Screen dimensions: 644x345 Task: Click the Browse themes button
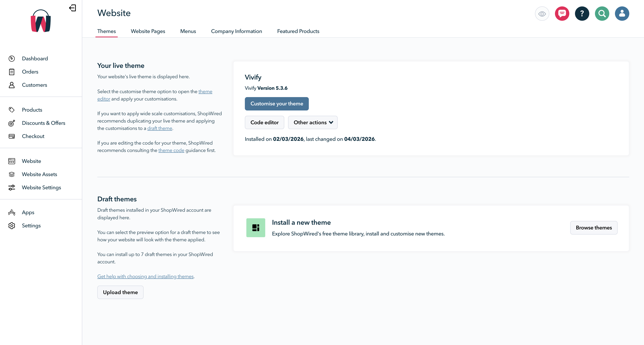pos(594,228)
